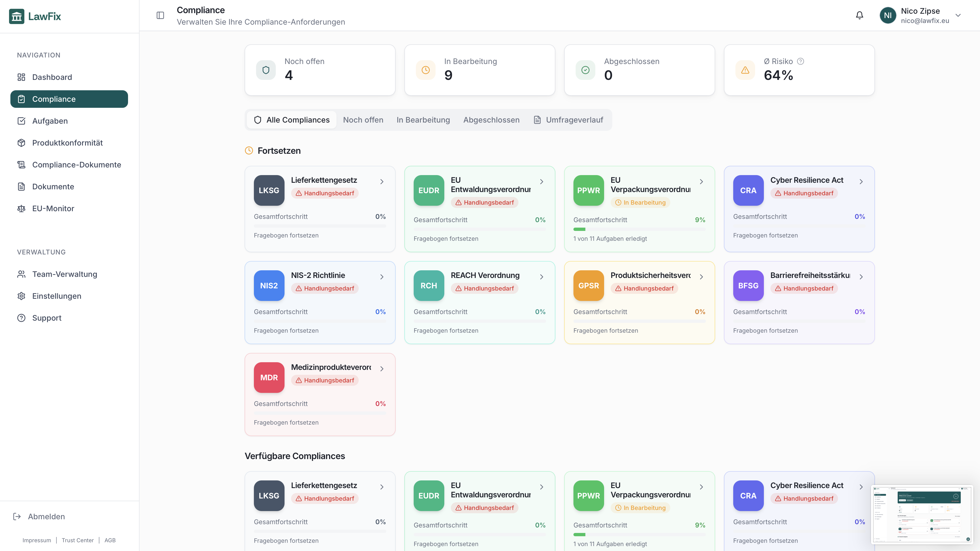Switch to the Abgeschlossen tab
This screenshot has height=551, width=980.
(491, 120)
